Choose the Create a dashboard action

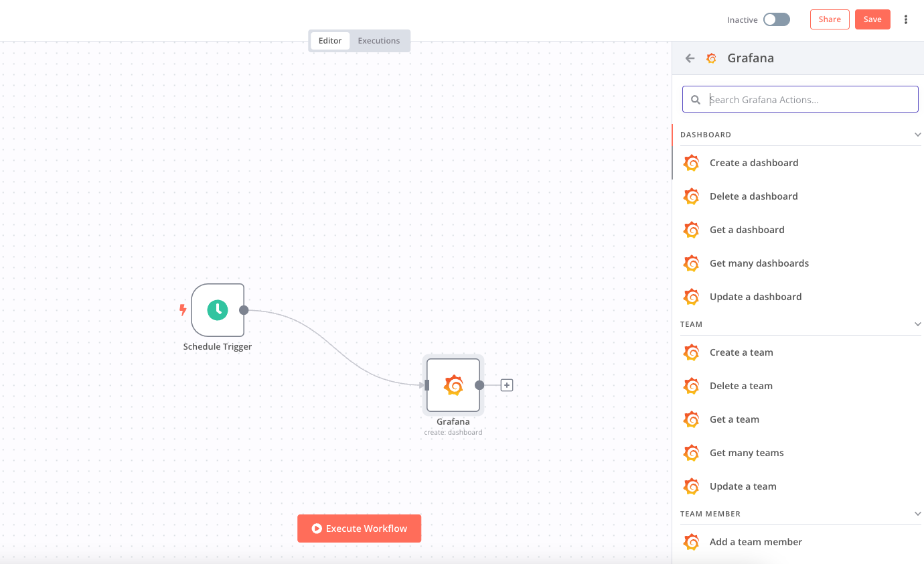pos(754,163)
